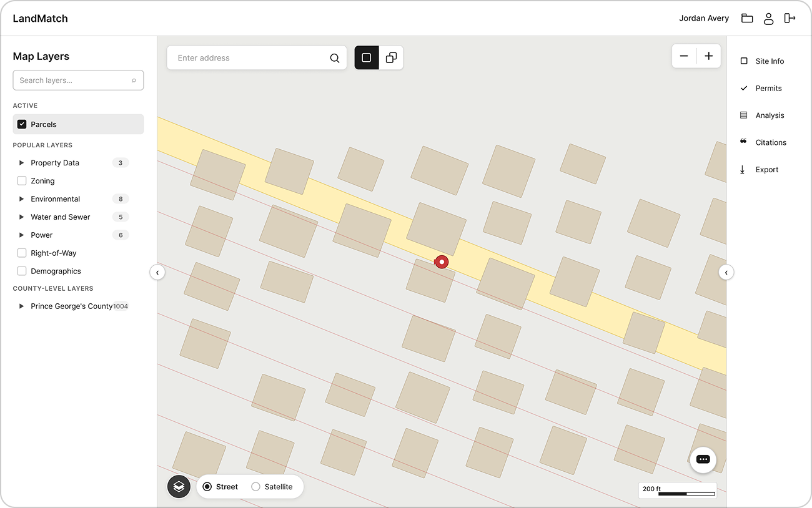Viewport: 812px width, 508px height.
Task: Expand the Property Data layer group
Action: point(21,163)
